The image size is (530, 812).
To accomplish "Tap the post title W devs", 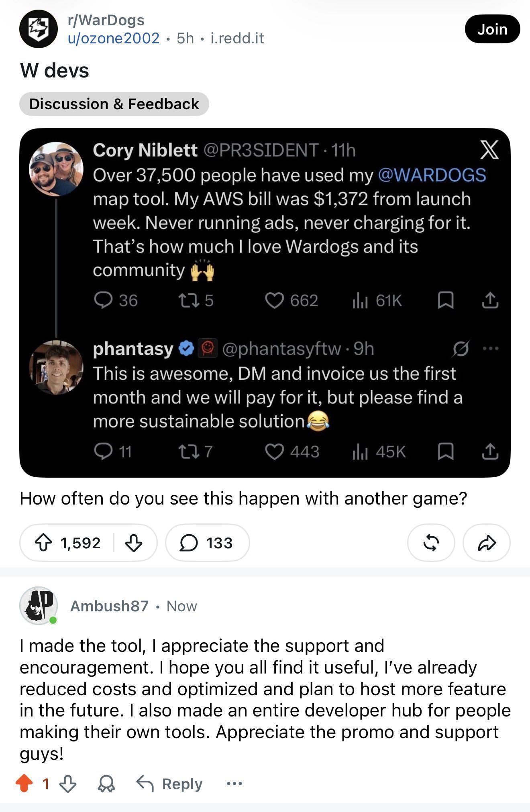I will (x=55, y=71).
